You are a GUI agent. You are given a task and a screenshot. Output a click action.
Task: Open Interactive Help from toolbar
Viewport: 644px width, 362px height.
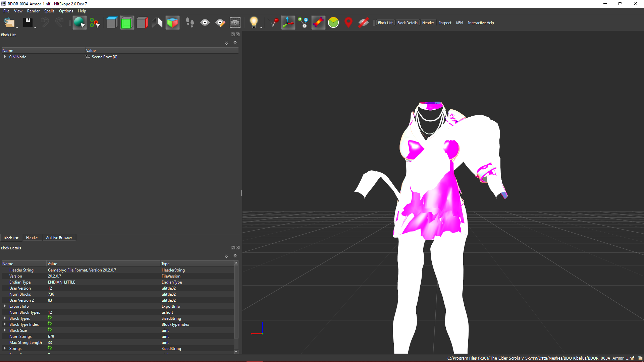point(481,23)
